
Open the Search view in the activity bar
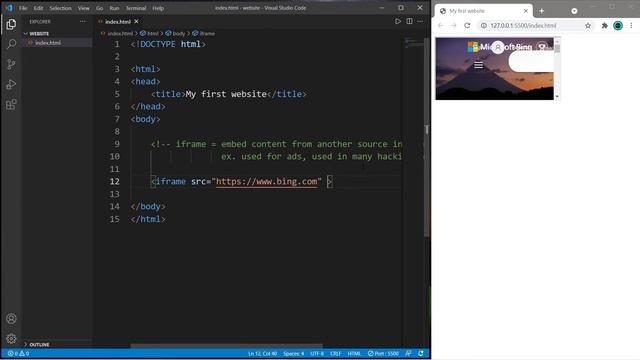(11, 44)
